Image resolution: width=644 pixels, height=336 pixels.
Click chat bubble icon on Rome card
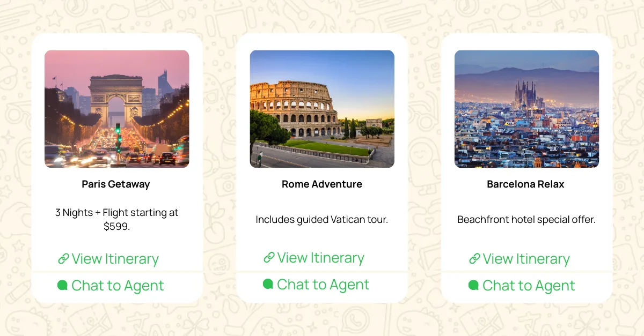click(x=268, y=285)
